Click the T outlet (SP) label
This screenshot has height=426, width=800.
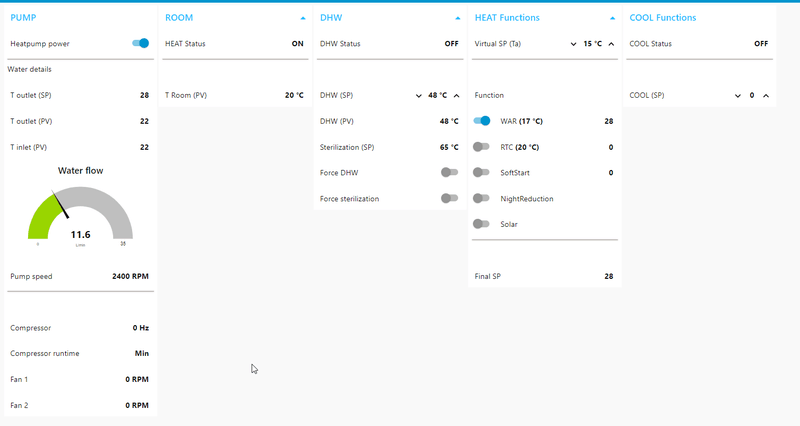coord(31,95)
